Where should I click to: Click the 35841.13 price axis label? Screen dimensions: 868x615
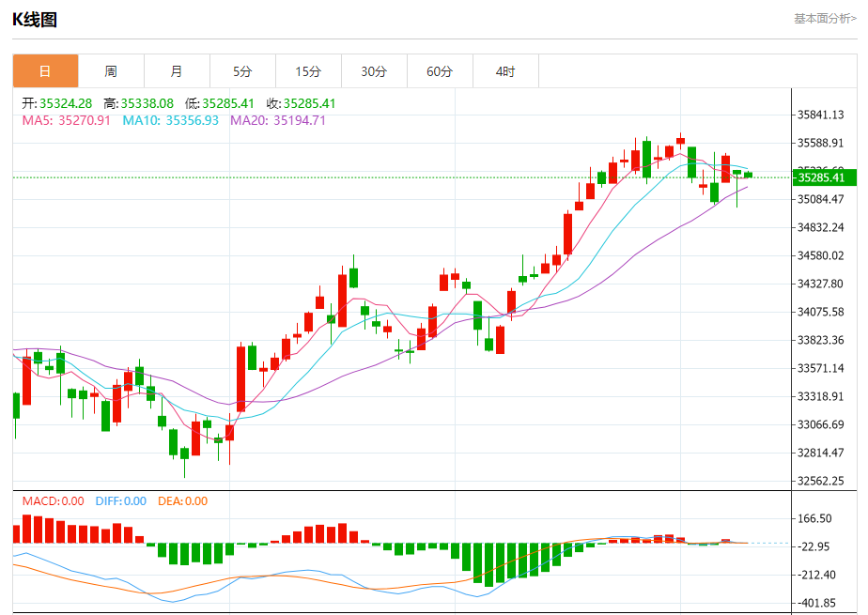pos(820,115)
